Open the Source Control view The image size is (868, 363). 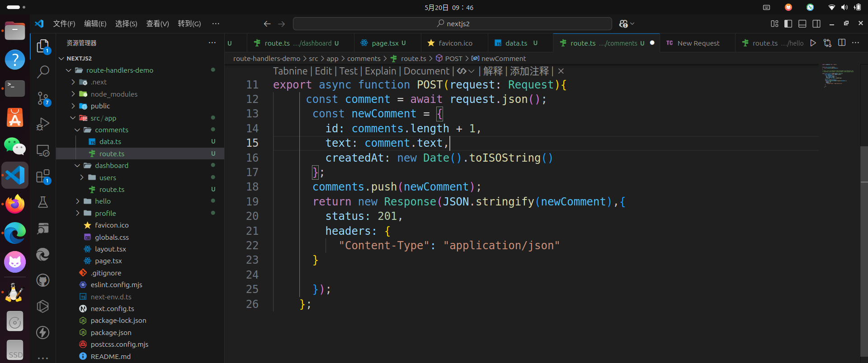click(x=43, y=98)
